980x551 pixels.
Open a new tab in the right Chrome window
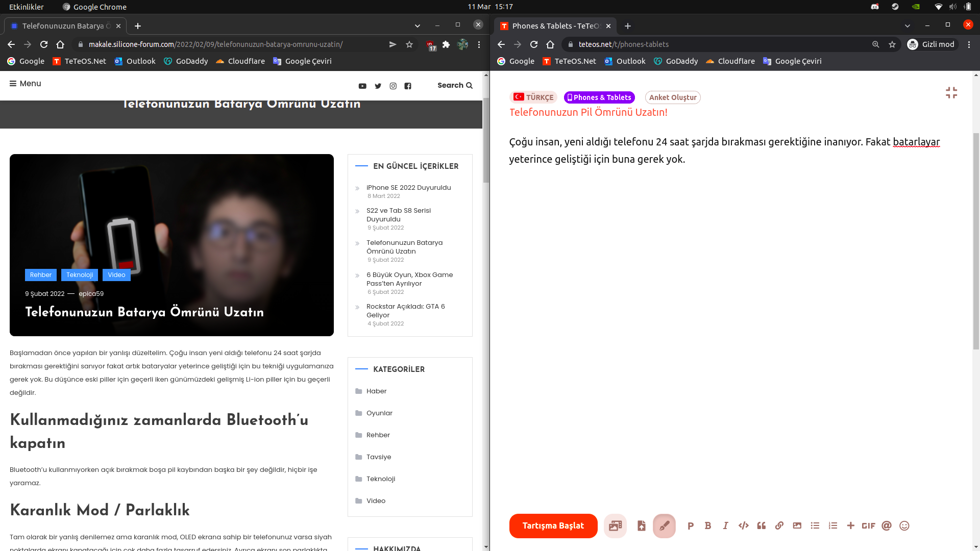tap(628, 26)
